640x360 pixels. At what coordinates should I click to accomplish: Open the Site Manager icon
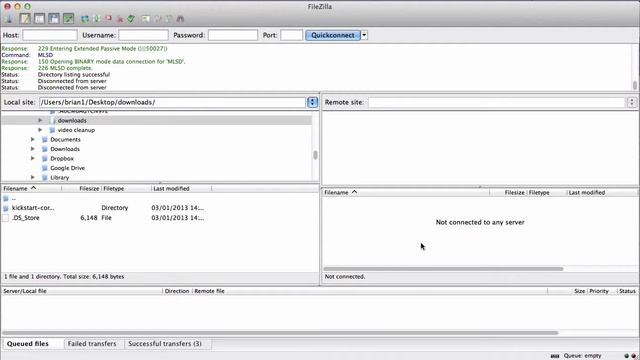[9, 18]
